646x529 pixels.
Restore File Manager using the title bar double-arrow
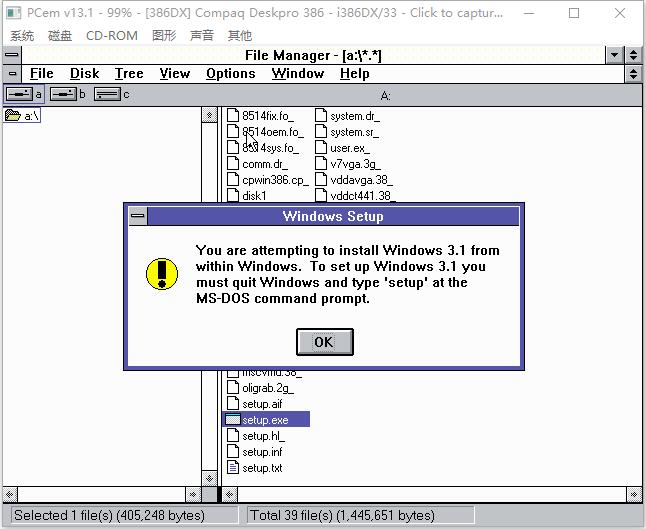(x=634, y=55)
